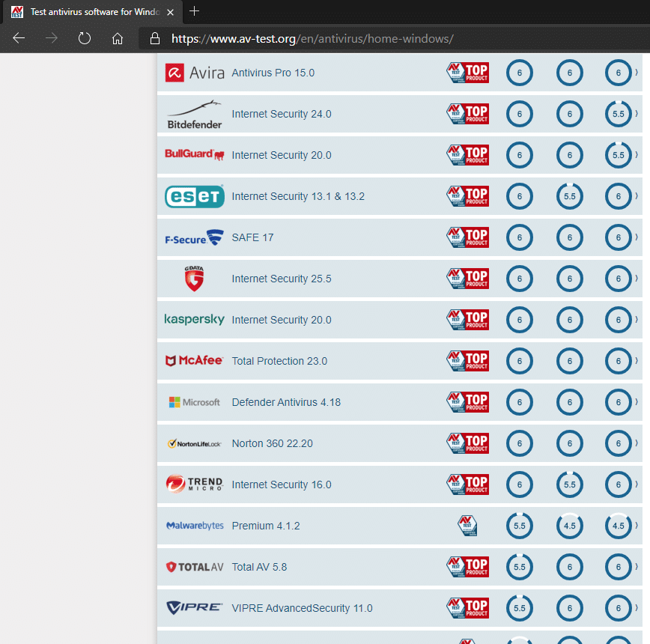Click Malwarebytes' 5.5 protection score circle
This screenshot has width=650, height=644.
[x=520, y=526]
